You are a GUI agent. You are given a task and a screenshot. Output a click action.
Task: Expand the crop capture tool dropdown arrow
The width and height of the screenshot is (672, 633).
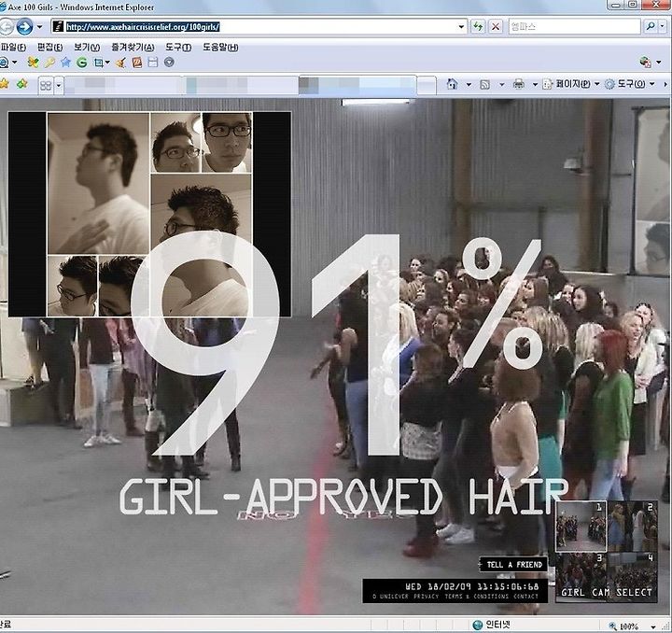107,63
